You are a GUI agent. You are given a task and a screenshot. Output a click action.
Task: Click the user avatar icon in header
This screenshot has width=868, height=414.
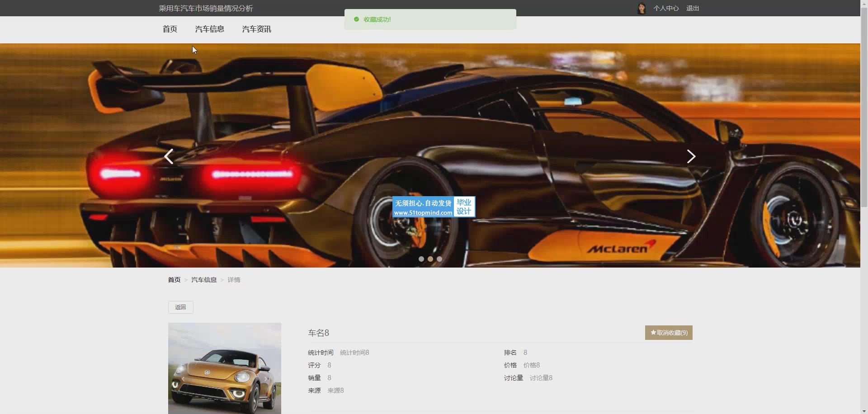(641, 8)
